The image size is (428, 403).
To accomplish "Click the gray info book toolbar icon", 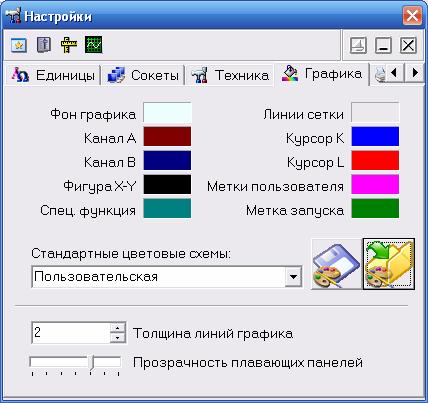I will click(44, 45).
